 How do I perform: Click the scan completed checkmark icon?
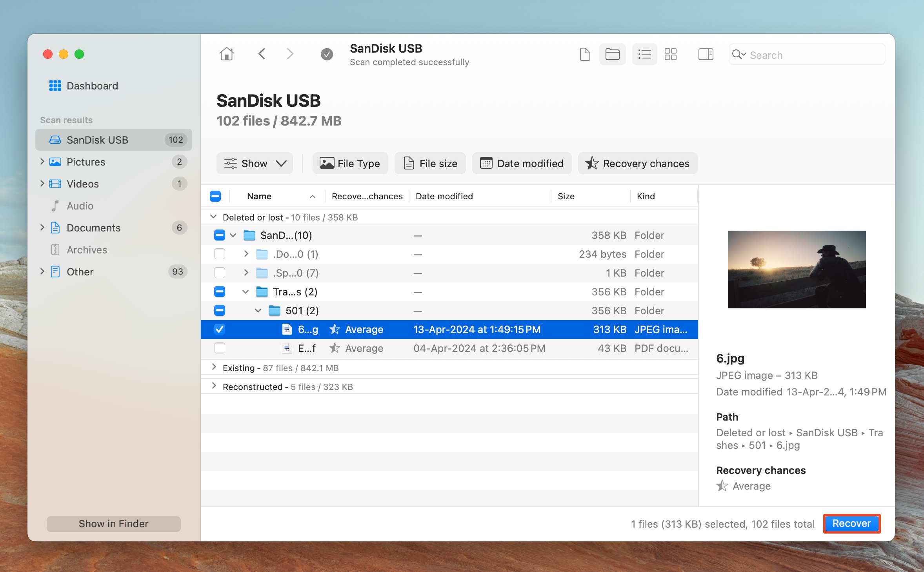[x=327, y=54]
